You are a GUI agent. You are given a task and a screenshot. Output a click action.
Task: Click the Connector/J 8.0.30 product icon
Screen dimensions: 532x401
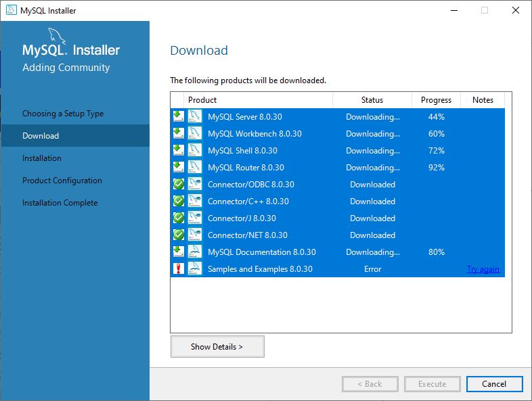(195, 218)
